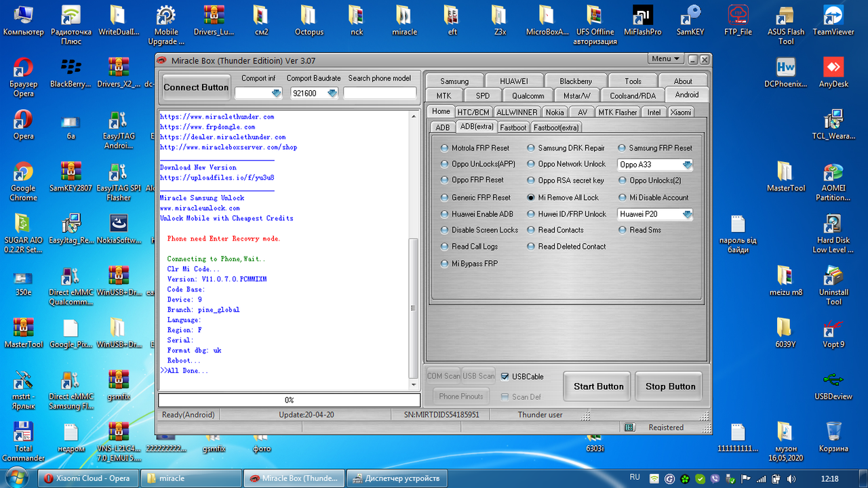
Task: Select Huawei Enable ADB option
Action: point(477,213)
